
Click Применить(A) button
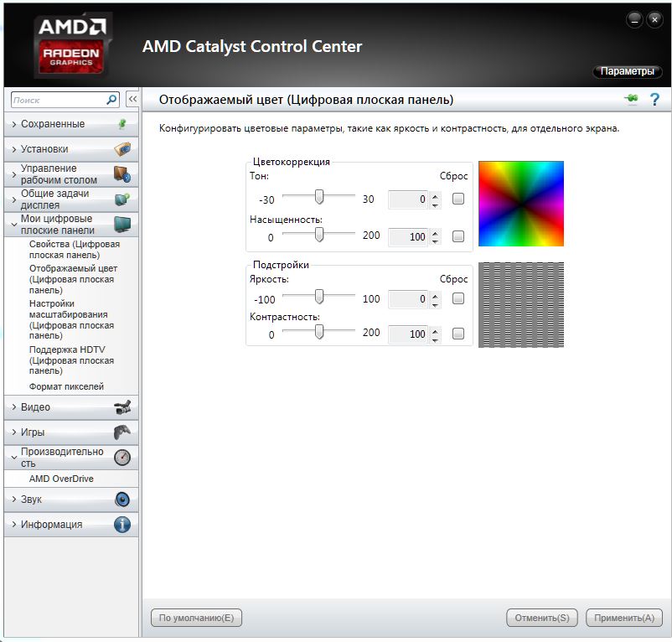pyautogui.click(x=623, y=618)
